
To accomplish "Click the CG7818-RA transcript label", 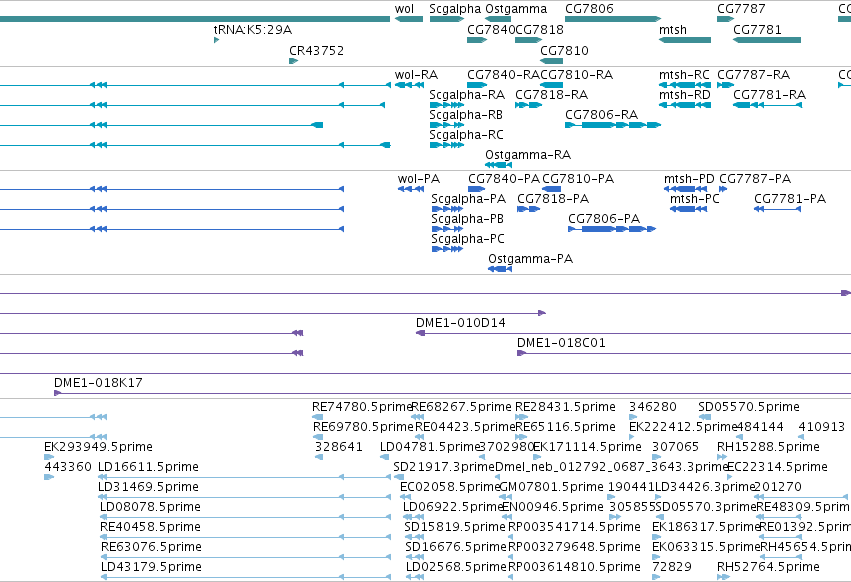I will click(x=551, y=95).
